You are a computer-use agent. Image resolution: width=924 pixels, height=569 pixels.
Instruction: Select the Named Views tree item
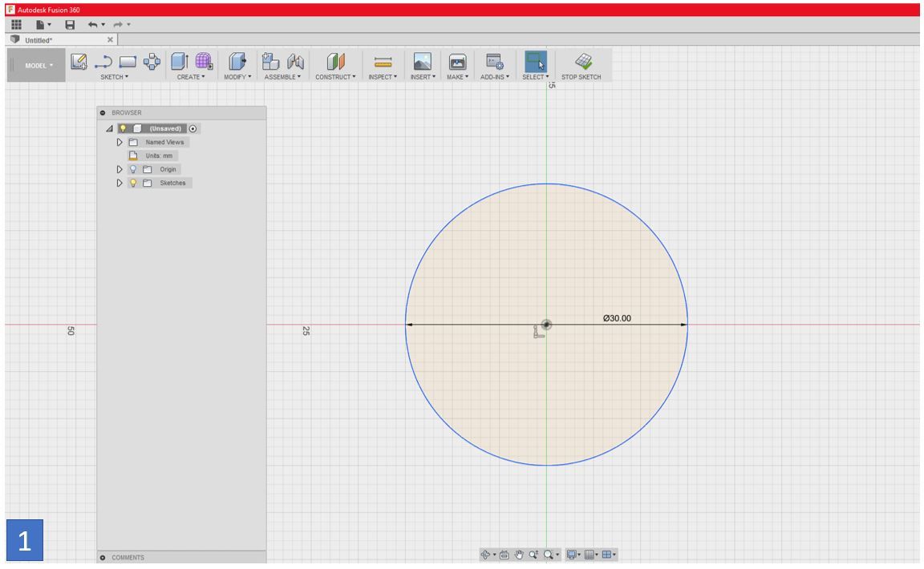(164, 142)
